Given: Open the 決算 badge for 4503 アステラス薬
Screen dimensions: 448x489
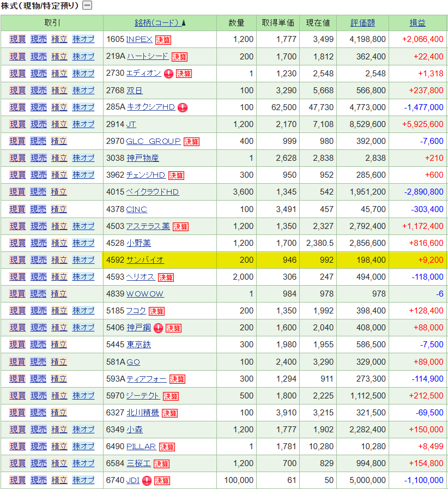Looking at the screenshot, I should click(x=180, y=227).
